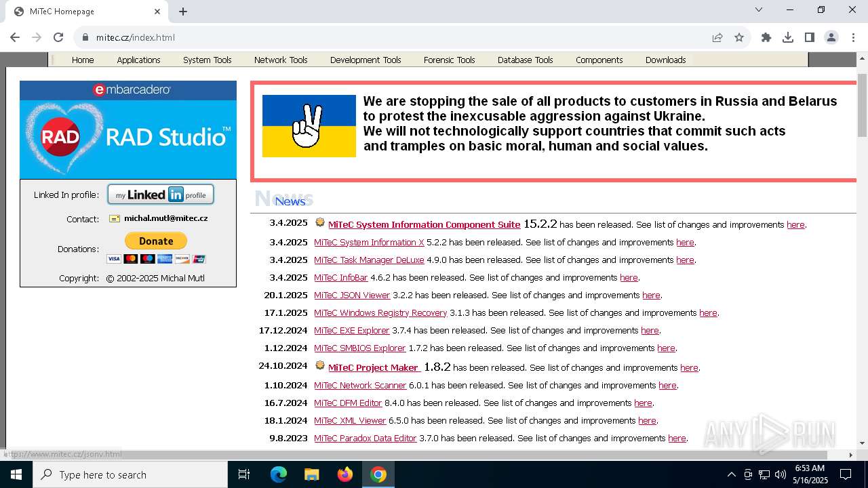Open the Chrome extensions puzzle icon
The image size is (868, 488).
[x=766, y=37]
